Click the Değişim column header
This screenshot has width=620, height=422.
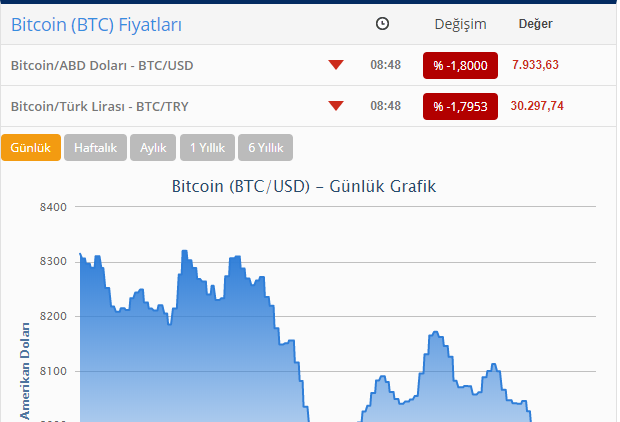(x=460, y=25)
